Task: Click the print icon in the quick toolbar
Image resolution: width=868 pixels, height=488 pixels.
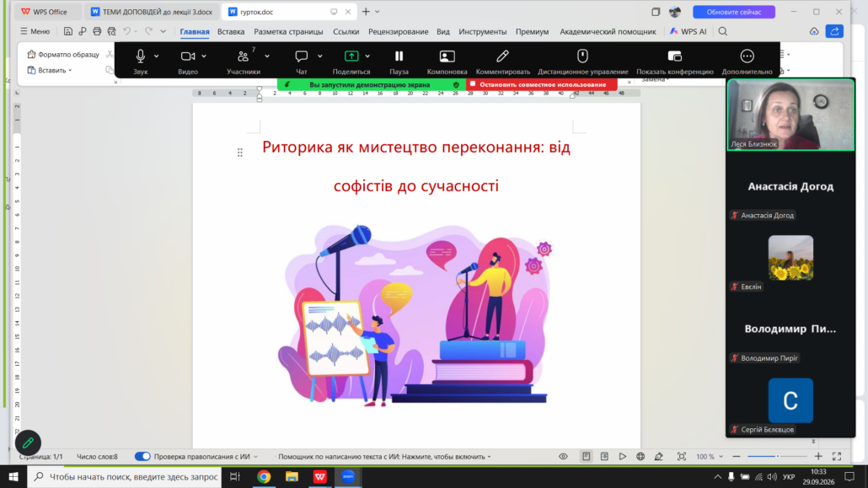Action: 97,31
